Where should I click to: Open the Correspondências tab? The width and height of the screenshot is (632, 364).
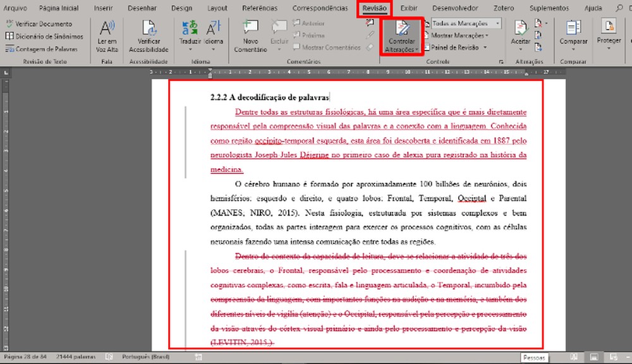pos(320,8)
